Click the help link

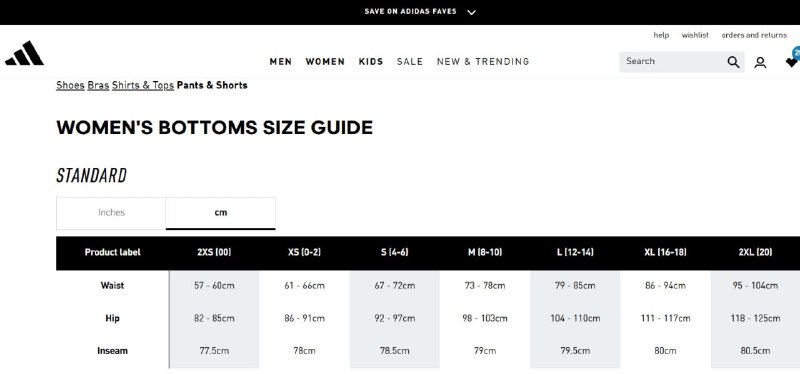pyautogui.click(x=661, y=35)
